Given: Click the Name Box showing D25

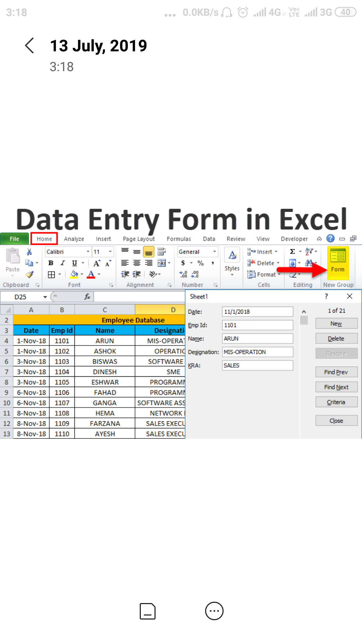Looking at the screenshot, I should (25, 297).
